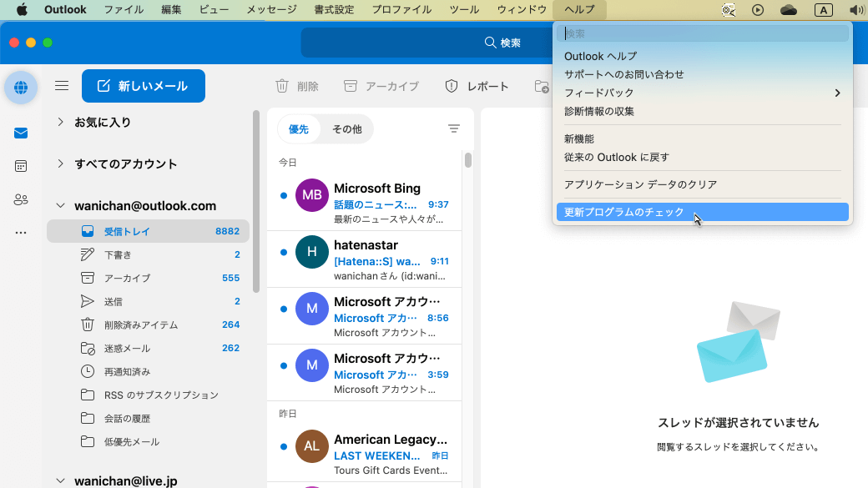868x488 pixels.
Task: Open the Calendar view icon
Action: [21, 166]
